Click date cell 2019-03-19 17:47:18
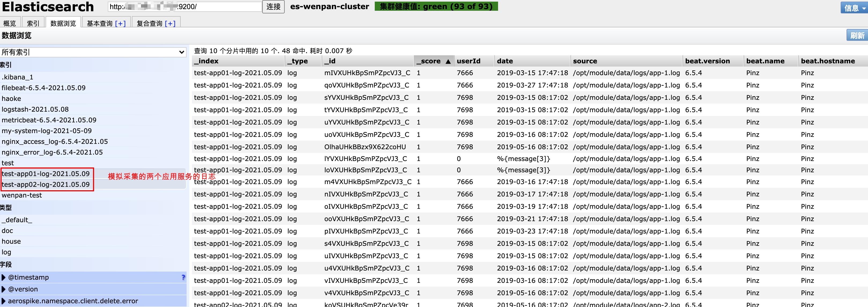Screen dimensions: 868x307 coord(532,206)
